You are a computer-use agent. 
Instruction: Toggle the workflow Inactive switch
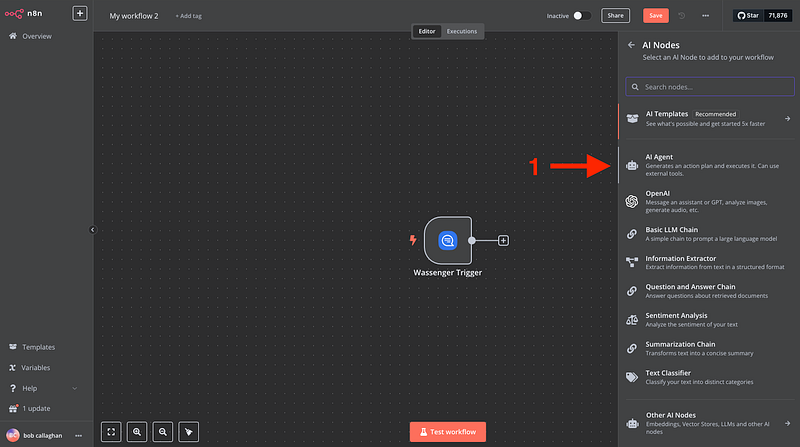(x=581, y=16)
